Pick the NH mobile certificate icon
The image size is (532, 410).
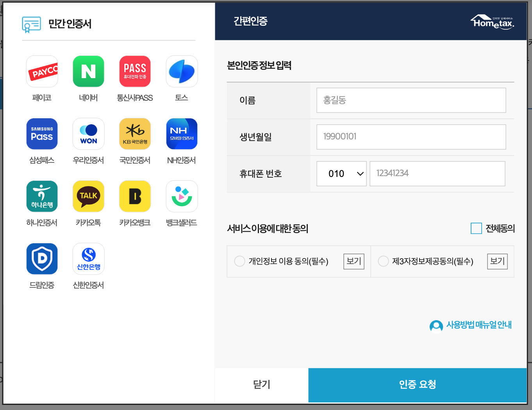[182, 134]
